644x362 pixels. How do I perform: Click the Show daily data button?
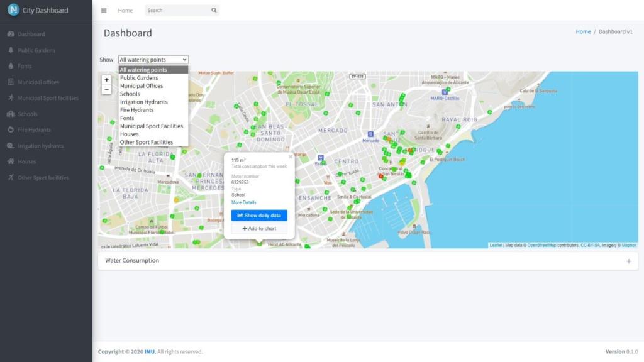coord(258,215)
